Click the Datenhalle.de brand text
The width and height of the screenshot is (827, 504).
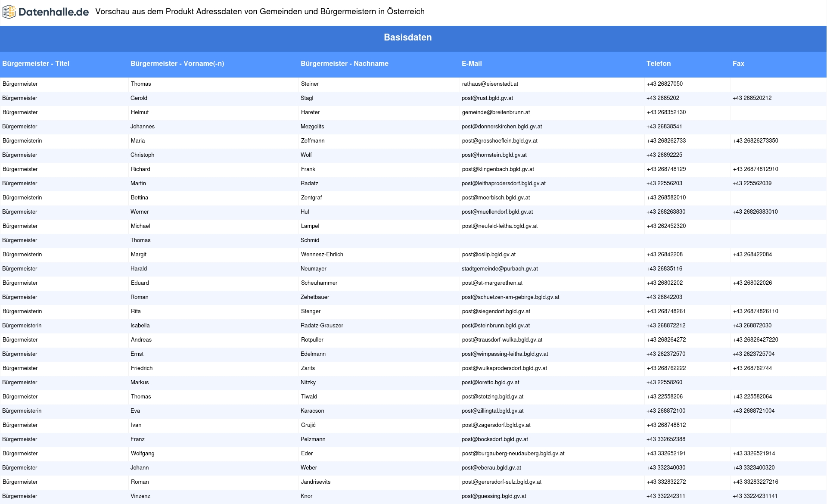pyautogui.click(x=53, y=12)
